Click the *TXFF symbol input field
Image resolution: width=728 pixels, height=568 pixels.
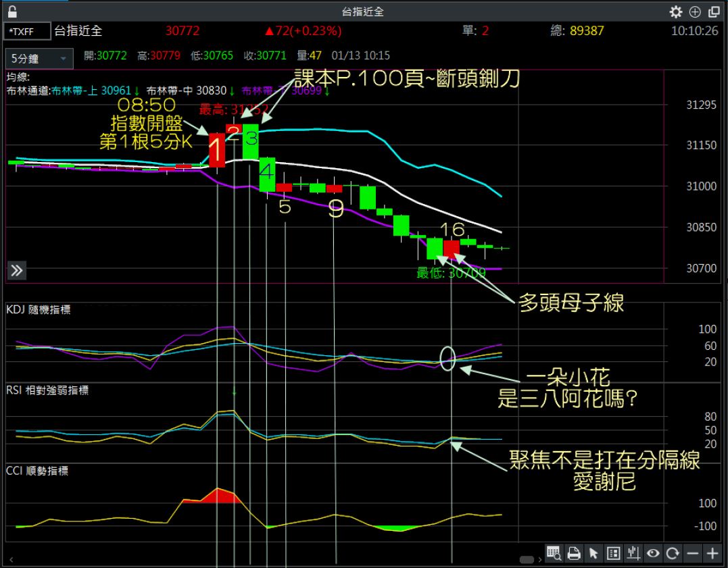27,31
